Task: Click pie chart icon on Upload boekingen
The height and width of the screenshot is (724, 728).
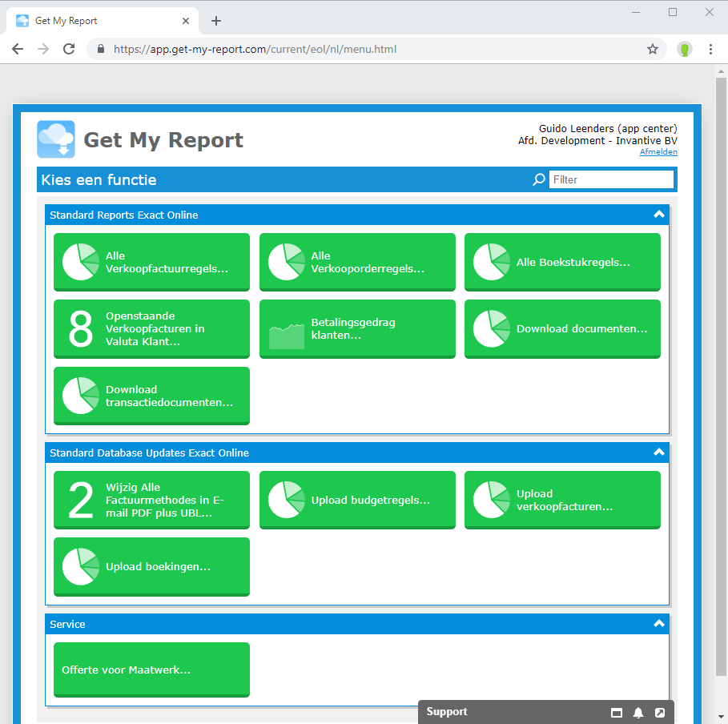Action: pyautogui.click(x=81, y=566)
